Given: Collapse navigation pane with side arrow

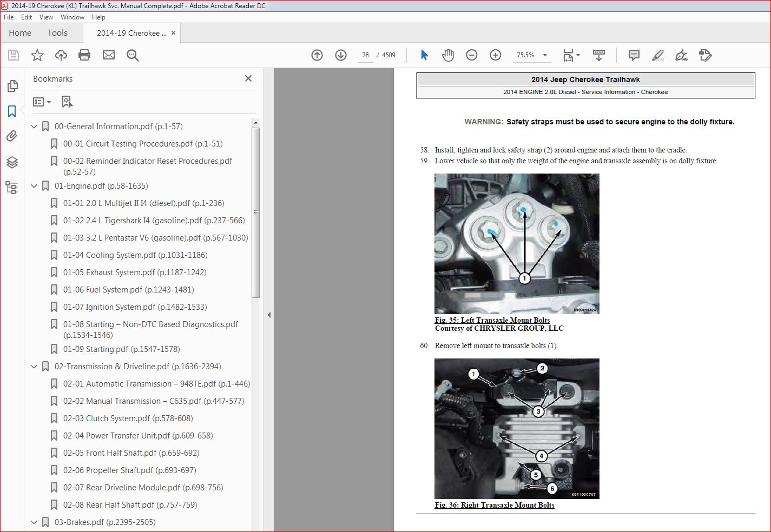Looking at the screenshot, I should tap(269, 315).
